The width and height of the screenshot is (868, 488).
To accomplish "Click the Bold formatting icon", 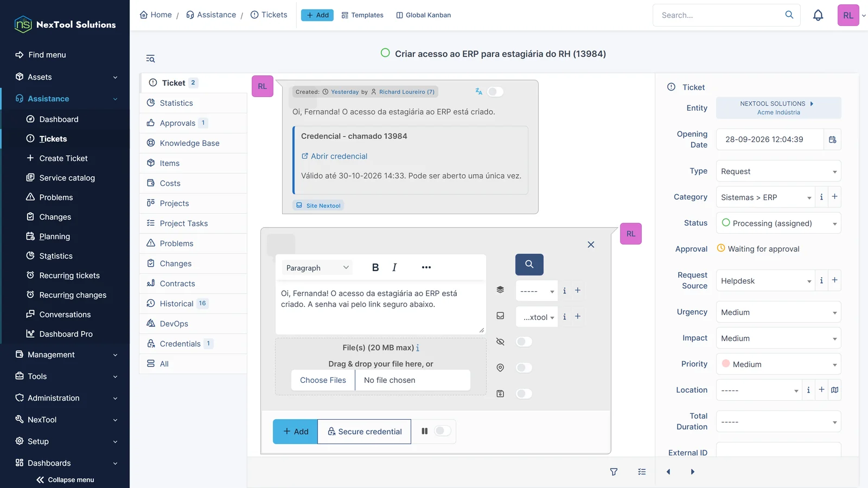I will pyautogui.click(x=375, y=267).
